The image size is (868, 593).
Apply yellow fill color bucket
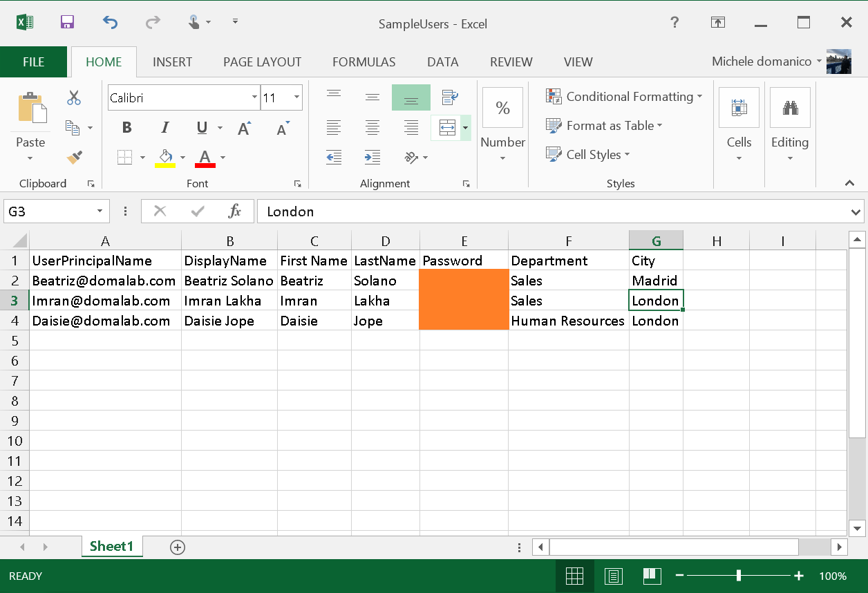point(164,158)
